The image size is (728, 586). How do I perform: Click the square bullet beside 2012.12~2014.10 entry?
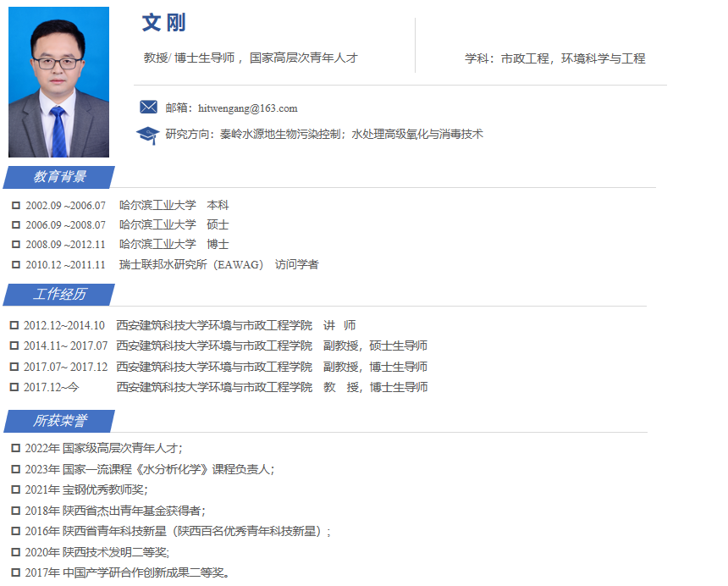tap(14, 326)
